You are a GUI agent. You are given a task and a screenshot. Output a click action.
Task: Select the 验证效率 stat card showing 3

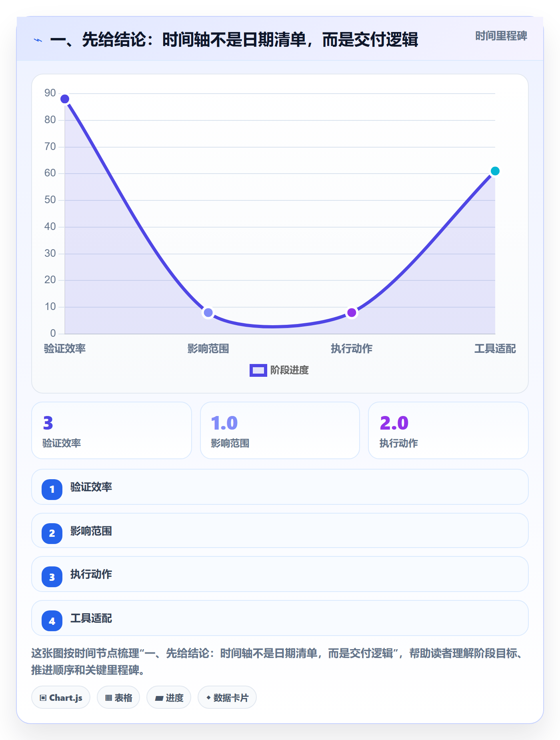coord(112,430)
